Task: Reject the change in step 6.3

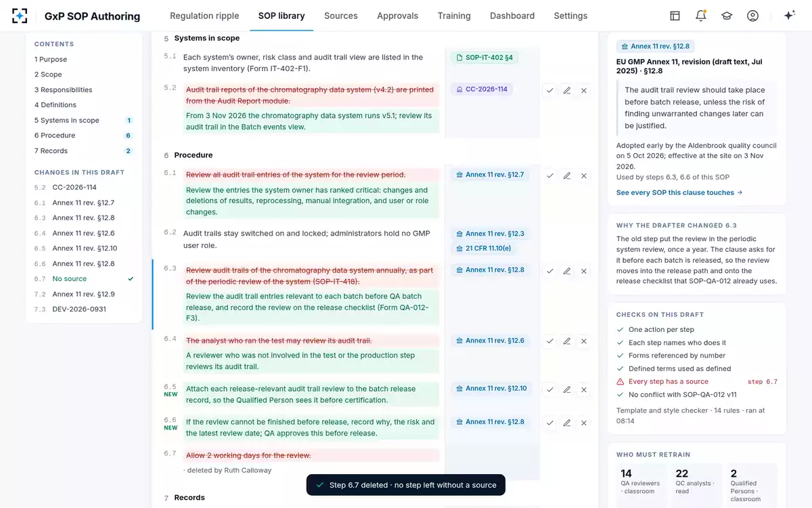Action: [584, 271]
